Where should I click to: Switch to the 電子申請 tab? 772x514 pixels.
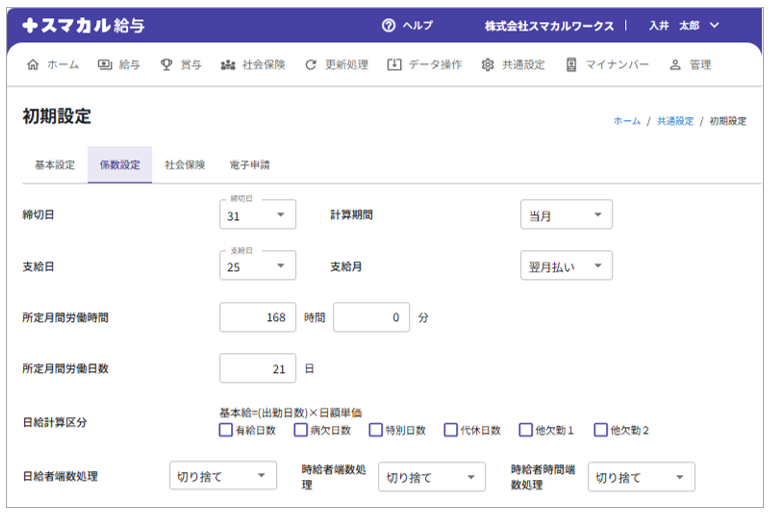pyautogui.click(x=249, y=165)
